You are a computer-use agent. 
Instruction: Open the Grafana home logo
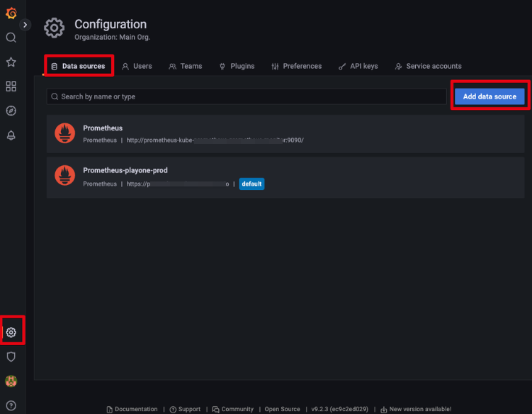coord(11,13)
